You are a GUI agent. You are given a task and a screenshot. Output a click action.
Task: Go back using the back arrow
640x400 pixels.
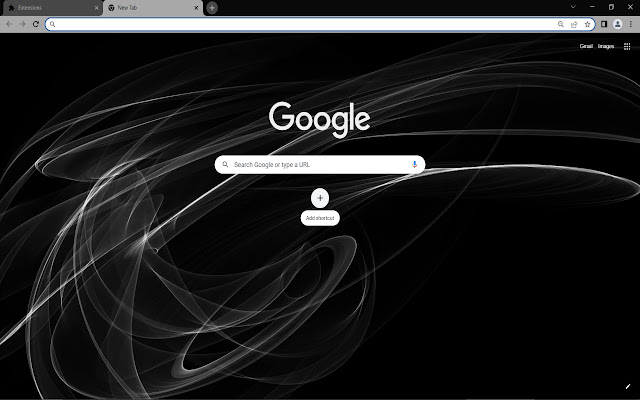9,24
